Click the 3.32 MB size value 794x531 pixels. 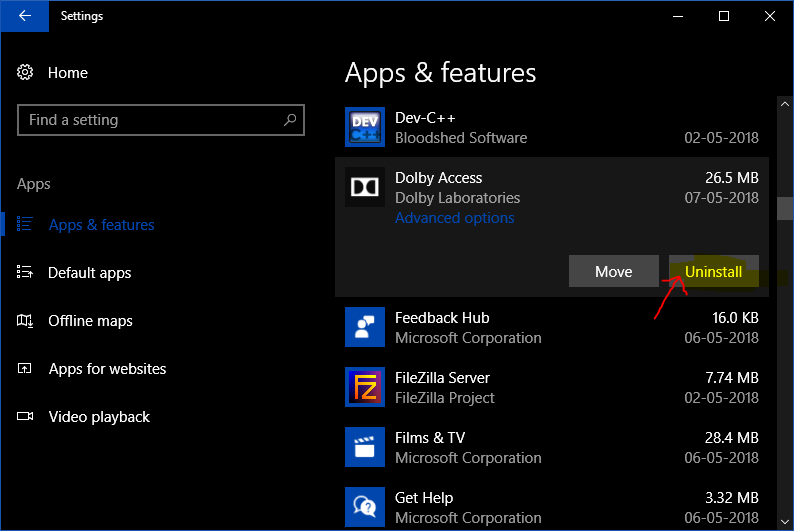coord(732,498)
